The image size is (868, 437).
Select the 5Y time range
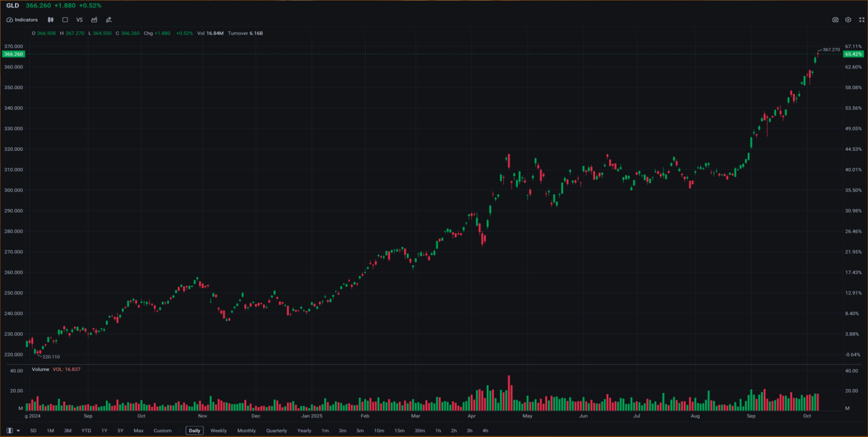(120, 430)
